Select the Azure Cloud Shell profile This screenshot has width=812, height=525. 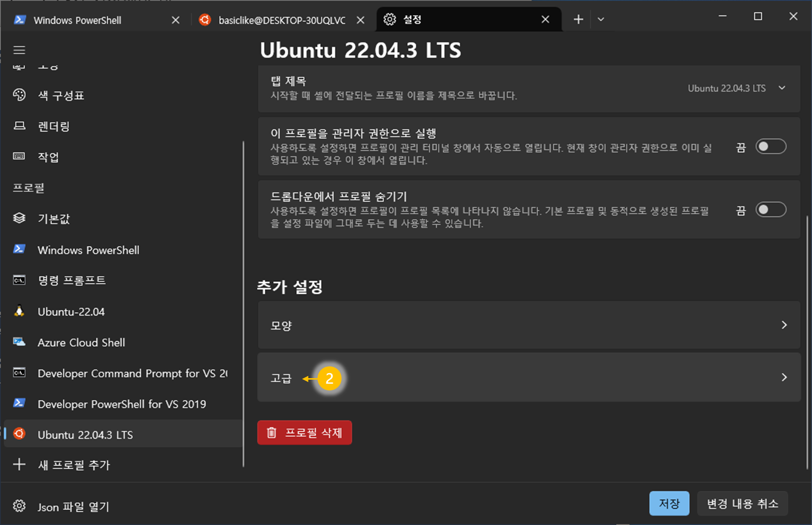pos(122,342)
